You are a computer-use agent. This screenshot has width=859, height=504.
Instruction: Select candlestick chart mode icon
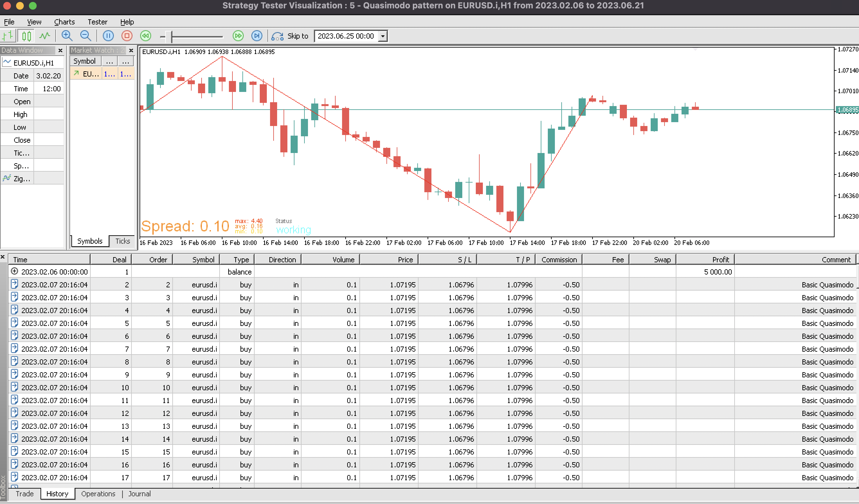pos(26,36)
